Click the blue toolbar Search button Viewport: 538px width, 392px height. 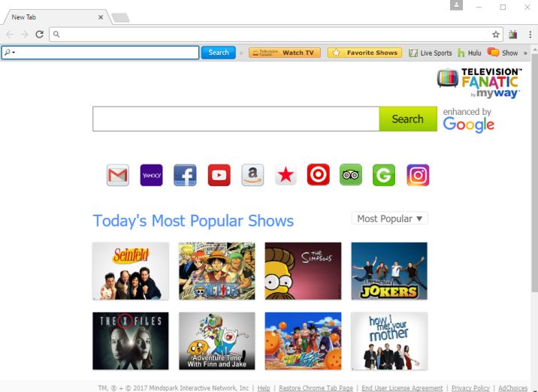[x=218, y=53]
